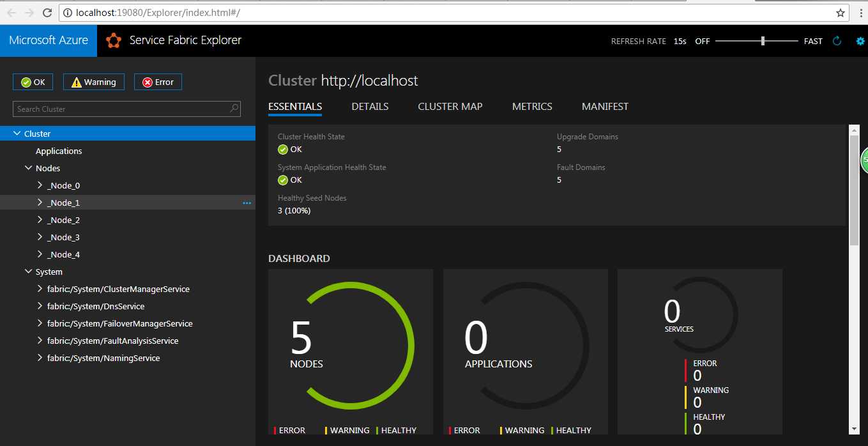This screenshot has width=868, height=446.
Task: Collapse the Cluster tree node
Action: pos(17,134)
